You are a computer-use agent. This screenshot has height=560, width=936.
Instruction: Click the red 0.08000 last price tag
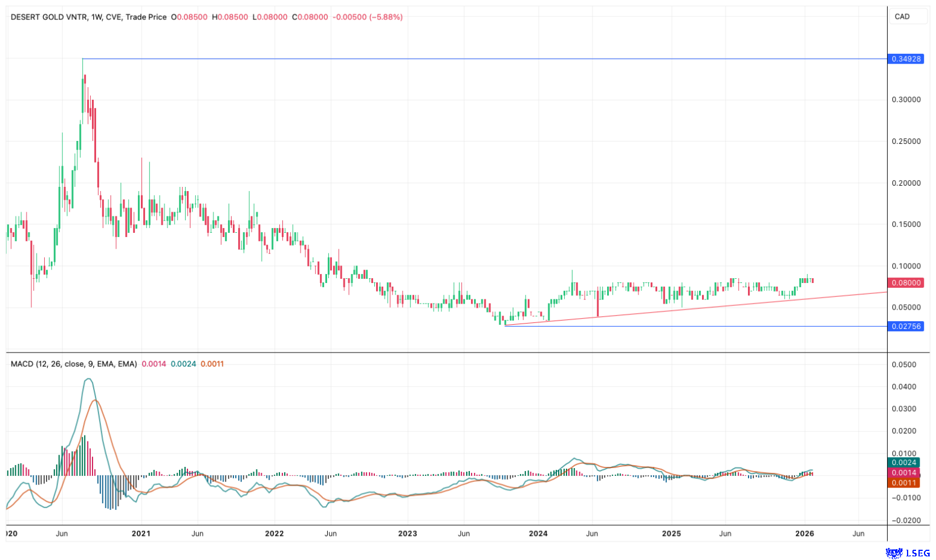pos(906,283)
